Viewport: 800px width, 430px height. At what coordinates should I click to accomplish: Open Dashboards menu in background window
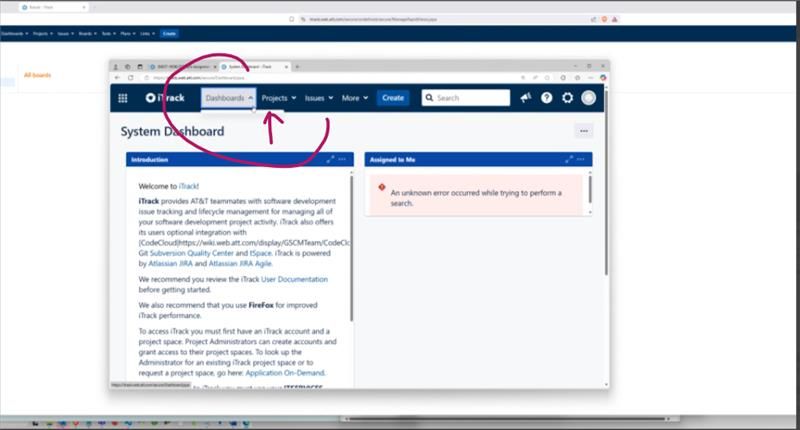pyautogui.click(x=14, y=34)
